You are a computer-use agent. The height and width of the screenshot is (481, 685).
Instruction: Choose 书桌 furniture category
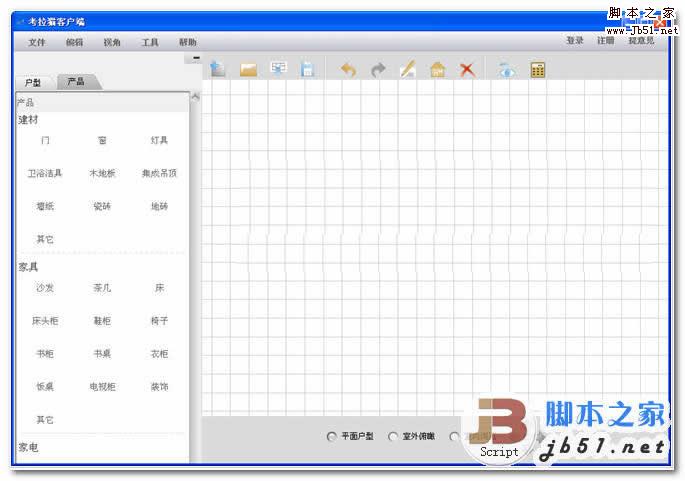(102, 354)
